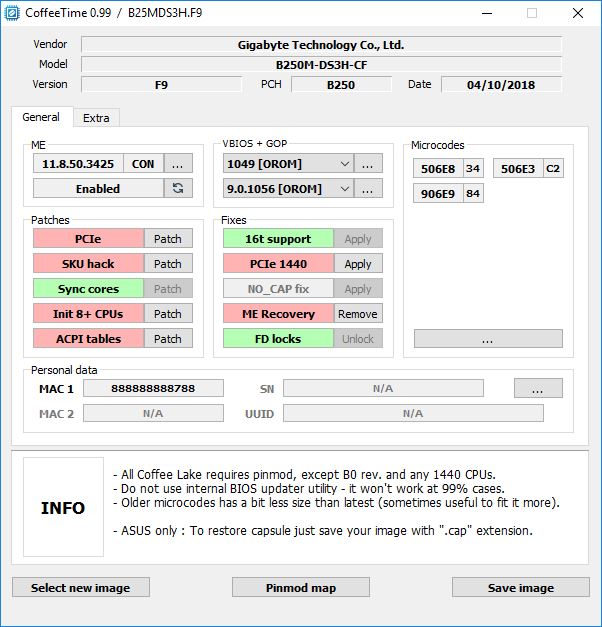Open the Microcodes browse button
602x627 pixels.
(x=488, y=339)
